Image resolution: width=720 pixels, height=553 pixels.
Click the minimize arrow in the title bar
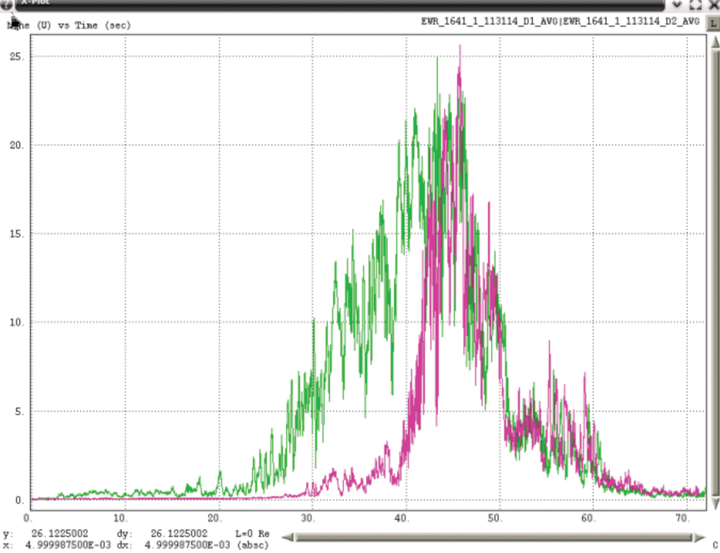(x=676, y=5)
